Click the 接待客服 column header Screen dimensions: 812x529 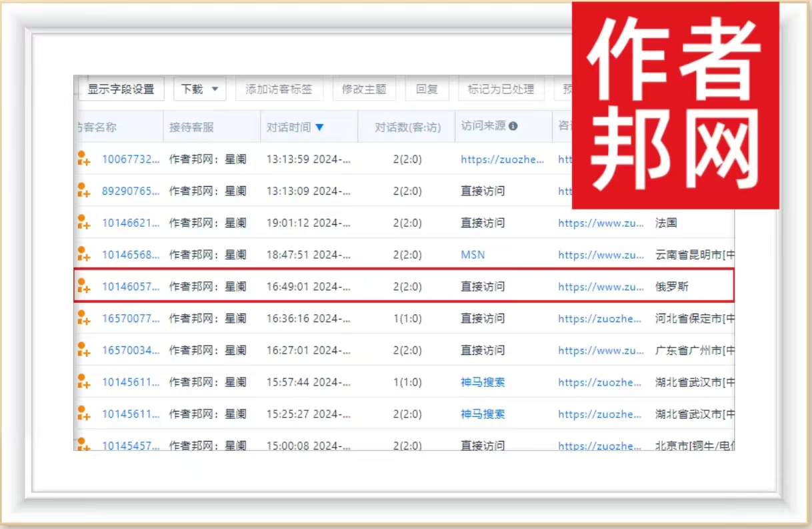[191, 127]
